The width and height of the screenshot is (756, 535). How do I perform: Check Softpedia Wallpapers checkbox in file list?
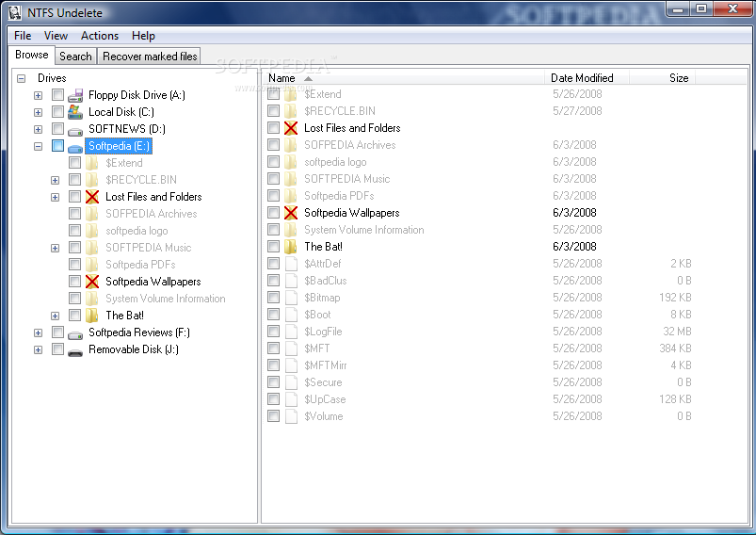tap(273, 213)
